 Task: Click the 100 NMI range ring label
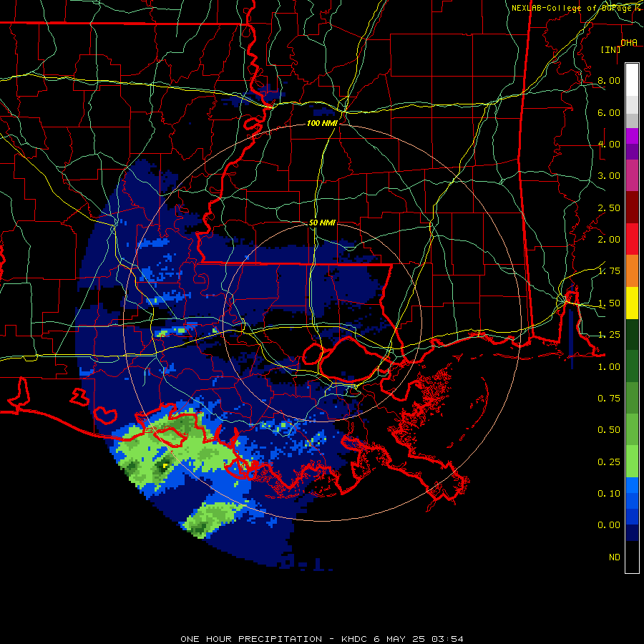tap(322, 123)
